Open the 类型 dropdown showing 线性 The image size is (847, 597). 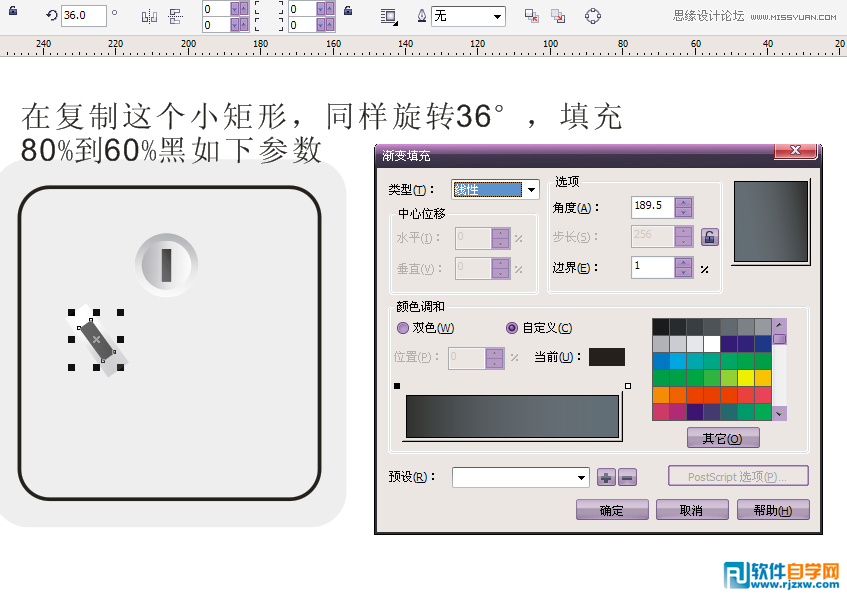532,189
